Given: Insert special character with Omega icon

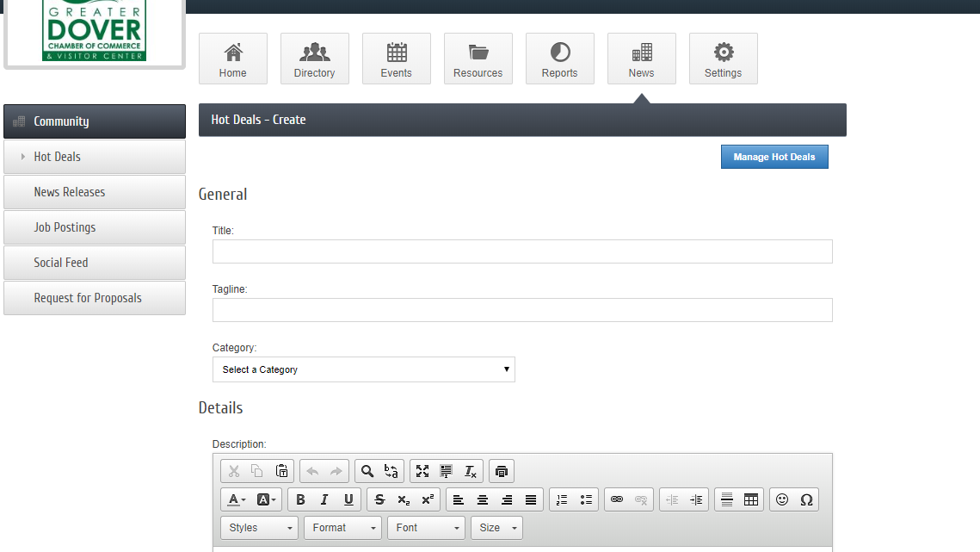Looking at the screenshot, I should (806, 499).
